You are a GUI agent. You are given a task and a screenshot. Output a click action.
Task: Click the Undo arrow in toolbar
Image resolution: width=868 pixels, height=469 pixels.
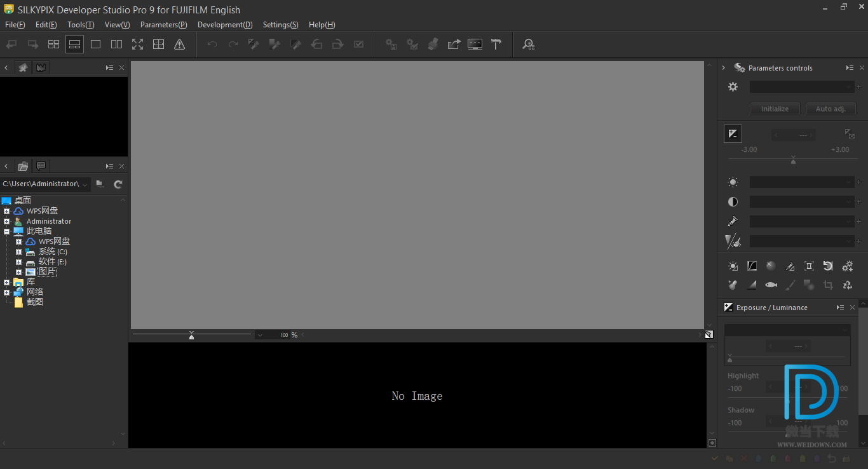(x=212, y=44)
